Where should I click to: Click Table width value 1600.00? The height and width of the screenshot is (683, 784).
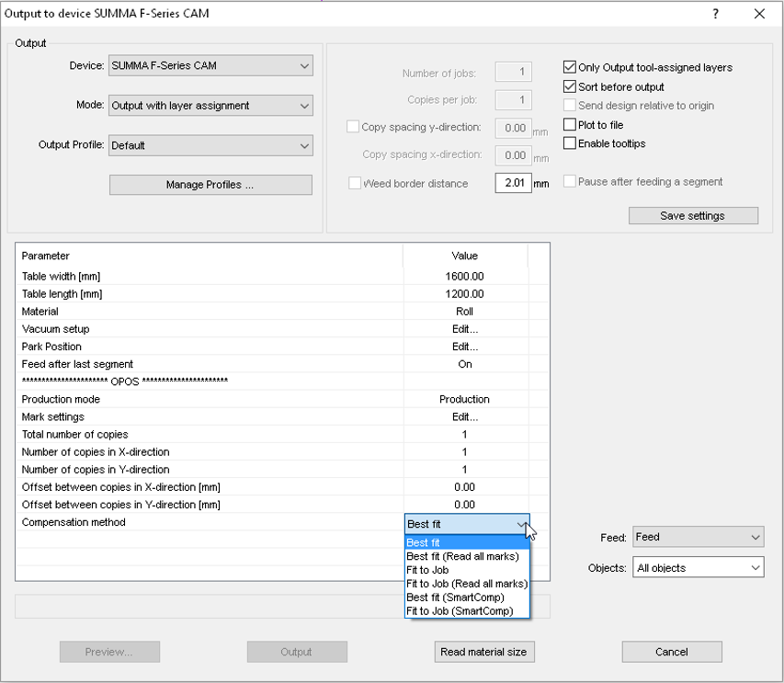click(x=464, y=277)
